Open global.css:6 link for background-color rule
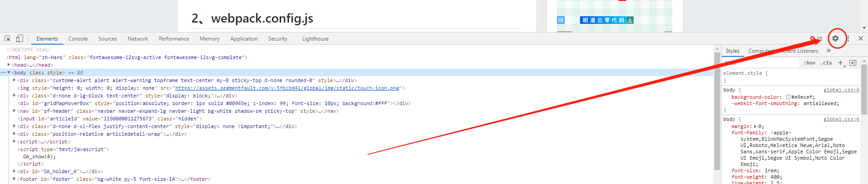The height and width of the screenshot is (184, 868). (x=841, y=90)
